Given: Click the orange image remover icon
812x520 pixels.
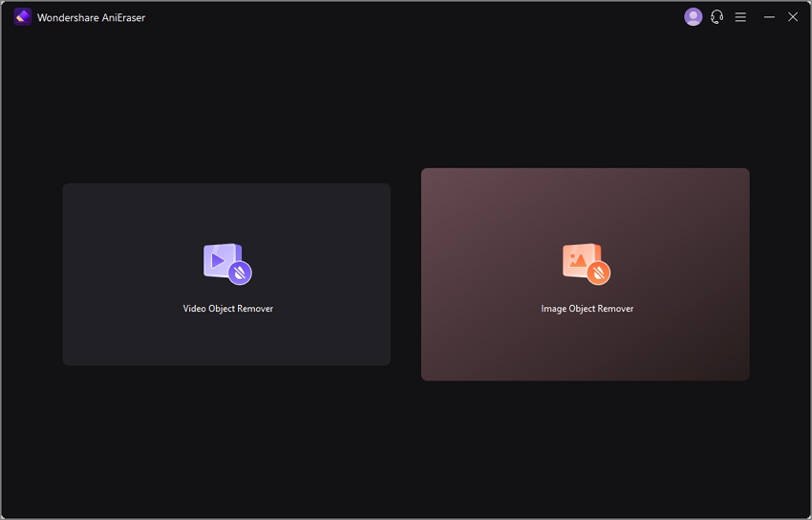Looking at the screenshot, I should [587, 264].
